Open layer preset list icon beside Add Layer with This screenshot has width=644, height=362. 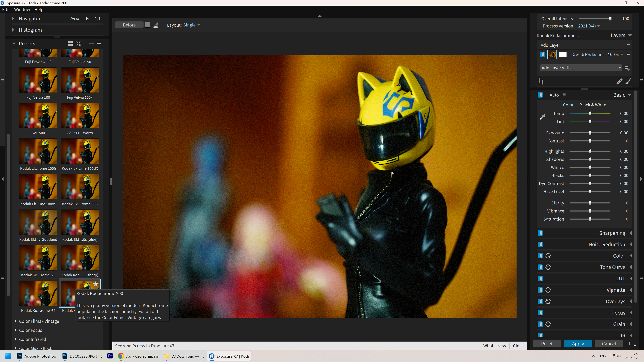pos(627,68)
